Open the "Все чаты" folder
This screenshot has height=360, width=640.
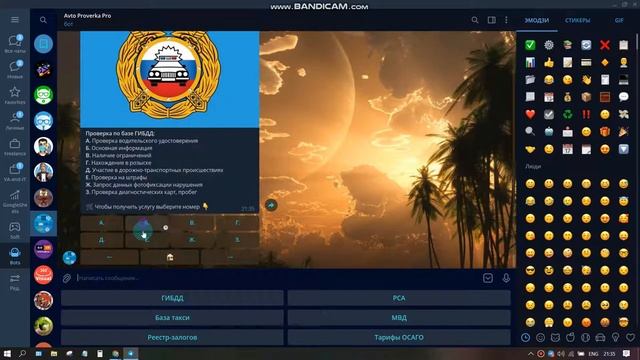[15, 44]
